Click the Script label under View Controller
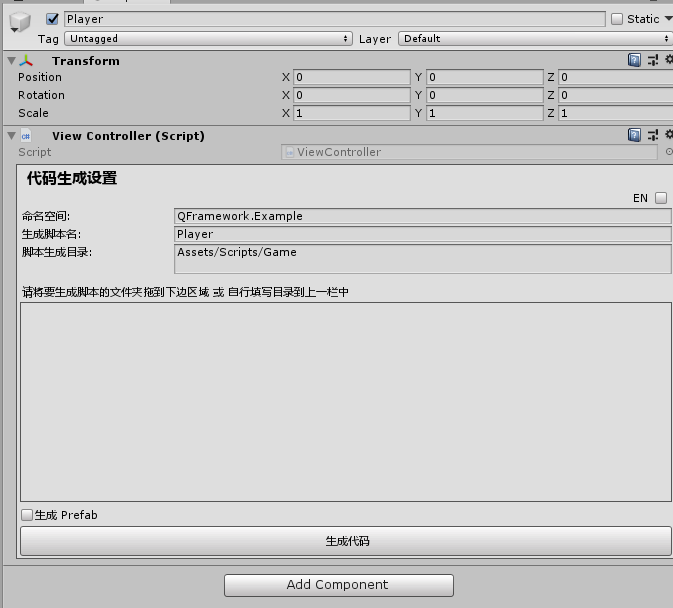This screenshot has height=608, width=673. pyautogui.click(x=34, y=152)
